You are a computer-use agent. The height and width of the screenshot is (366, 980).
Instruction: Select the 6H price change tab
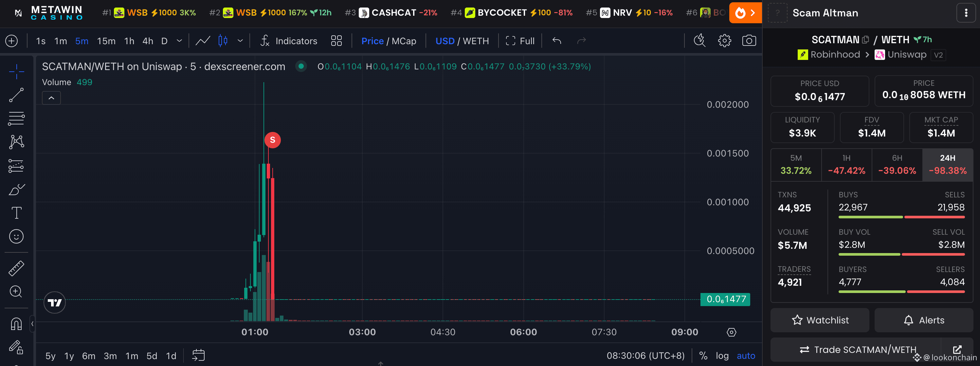[897, 165]
